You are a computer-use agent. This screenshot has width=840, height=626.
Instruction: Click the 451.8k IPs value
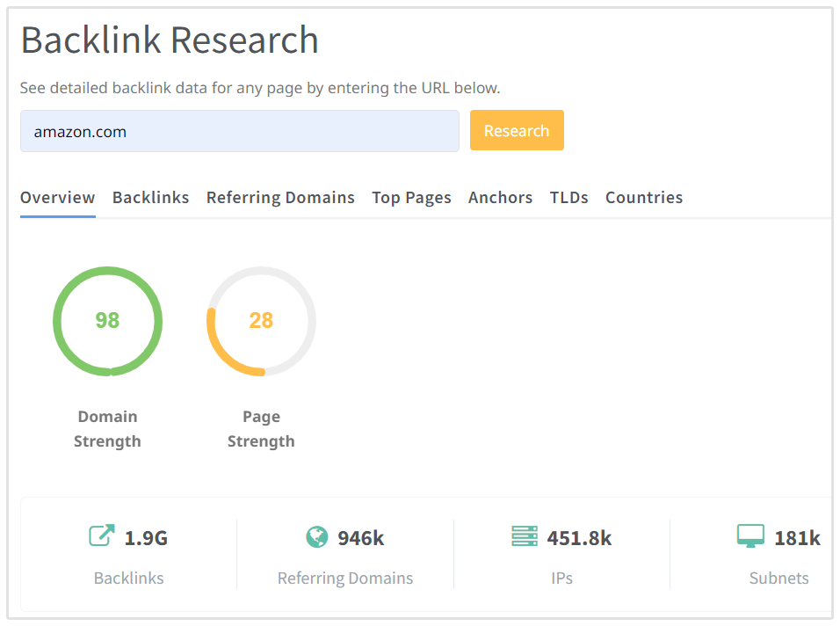click(579, 538)
